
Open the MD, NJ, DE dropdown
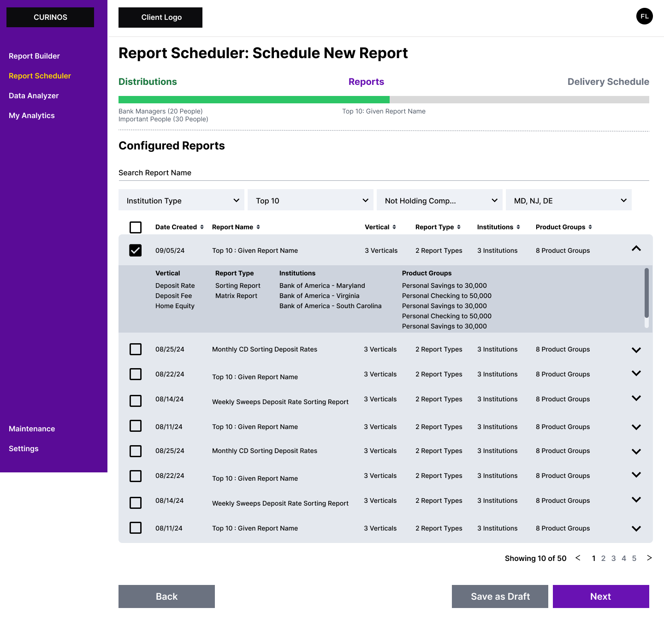pos(569,200)
